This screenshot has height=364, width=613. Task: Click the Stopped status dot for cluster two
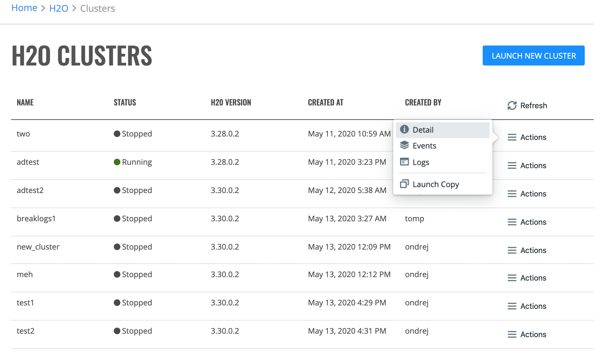point(117,134)
